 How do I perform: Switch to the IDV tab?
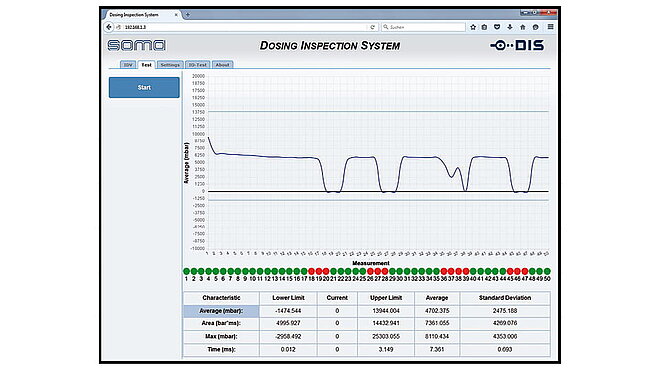(x=128, y=65)
